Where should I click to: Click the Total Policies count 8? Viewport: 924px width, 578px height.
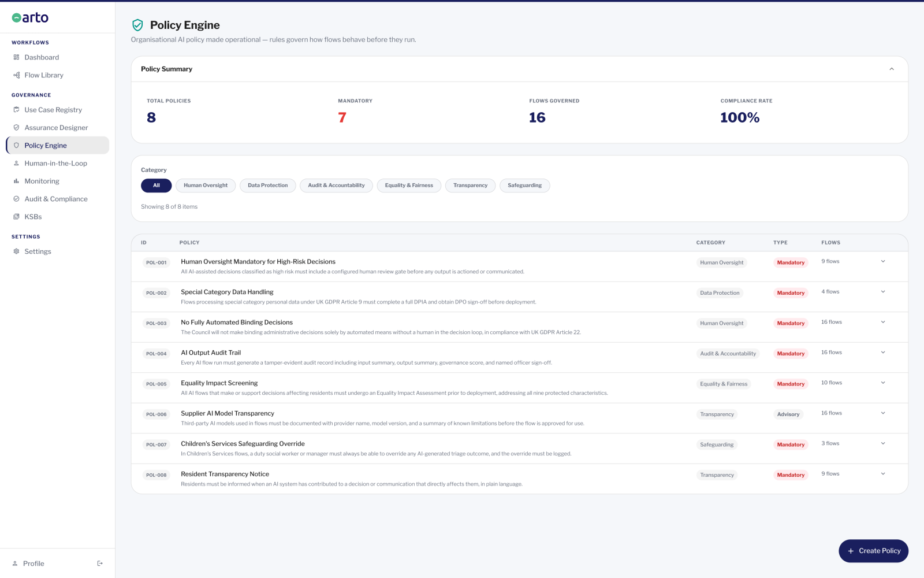151,117
